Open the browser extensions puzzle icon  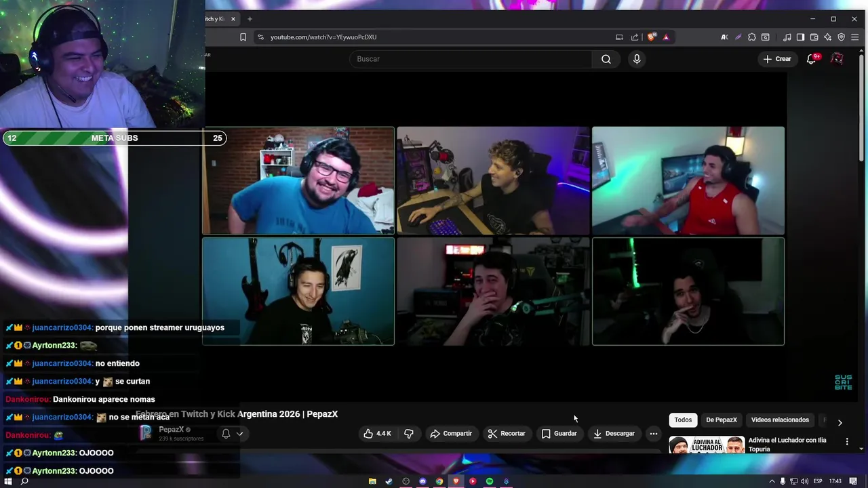click(751, 37)
